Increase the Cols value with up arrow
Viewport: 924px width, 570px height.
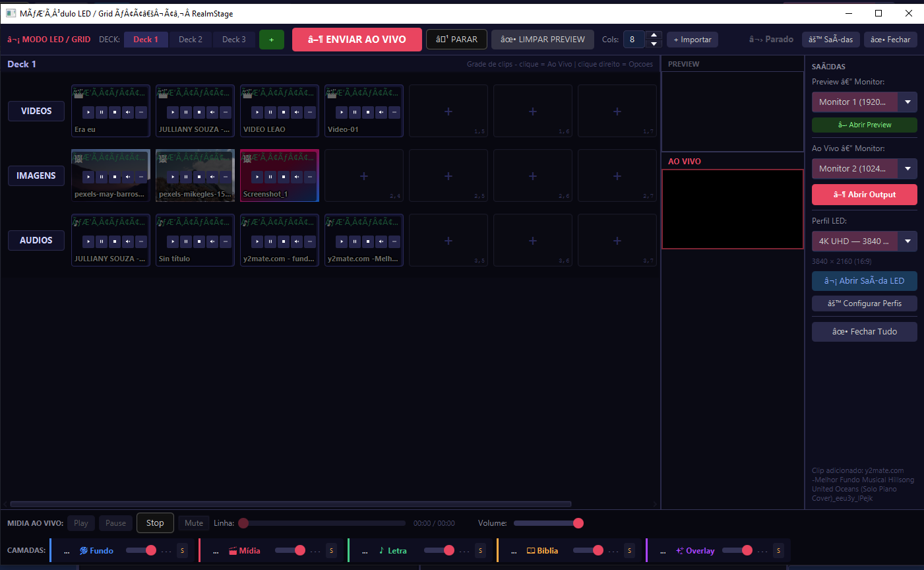click(x=654, y=35)
